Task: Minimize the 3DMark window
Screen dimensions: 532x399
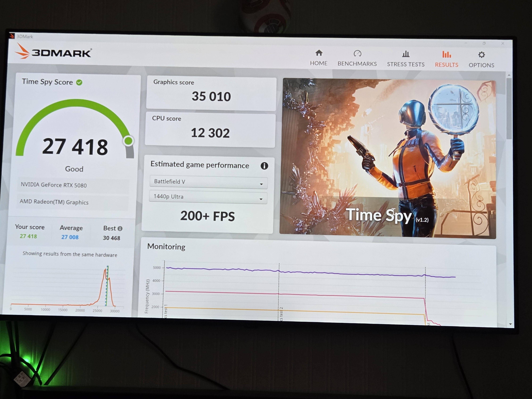Action: coord(466,43)
